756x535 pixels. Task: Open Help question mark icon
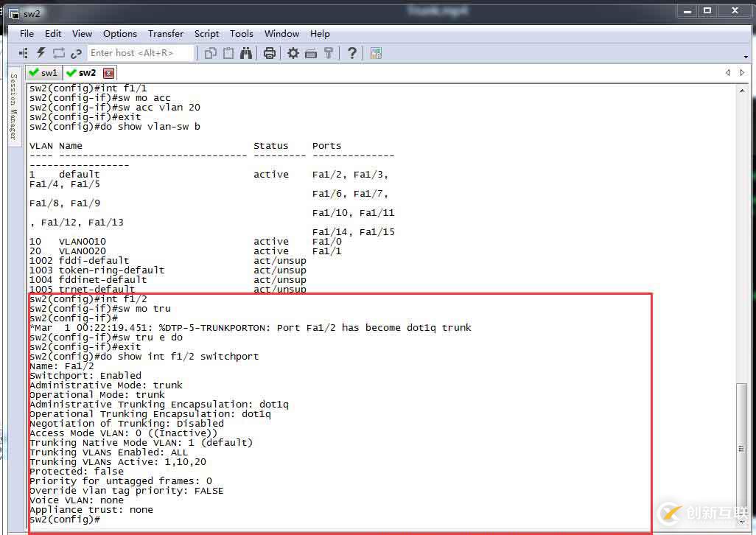pyautogui.click(x=352, y=53)
